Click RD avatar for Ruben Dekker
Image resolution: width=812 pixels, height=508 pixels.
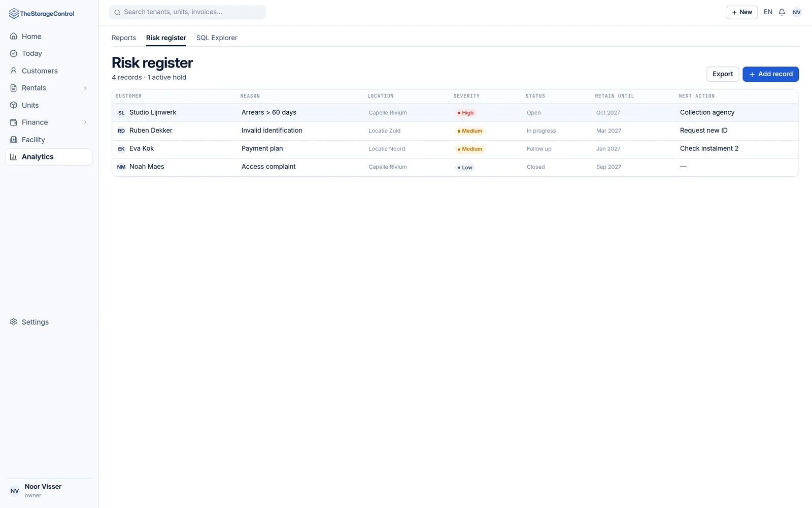tap(121, 131)
